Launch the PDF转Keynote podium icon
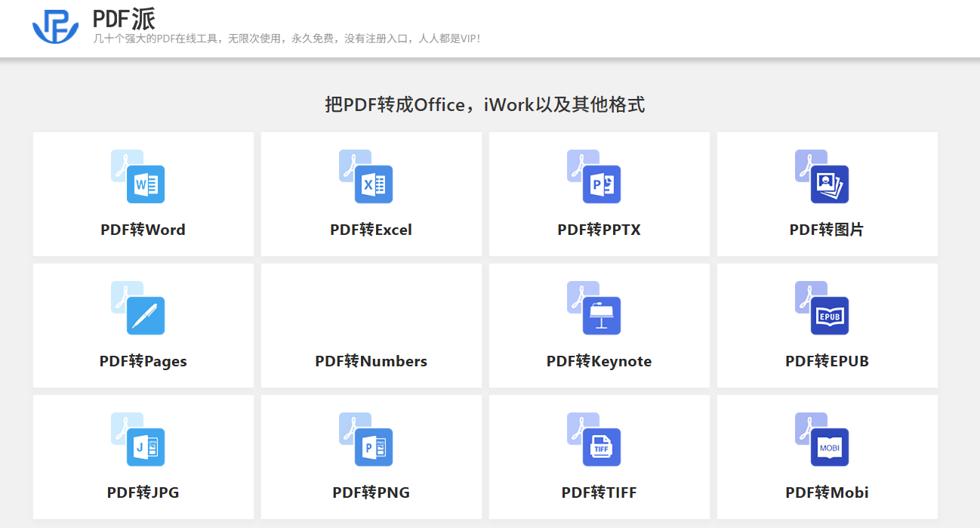Screen dimensions: 980x528 tap(594, 307)
